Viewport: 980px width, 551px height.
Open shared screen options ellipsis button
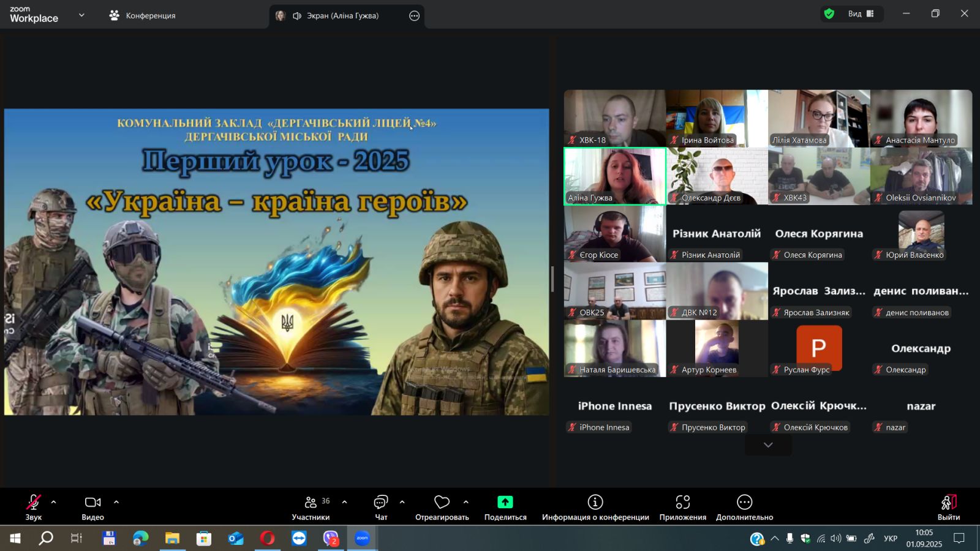coord(415,16)
